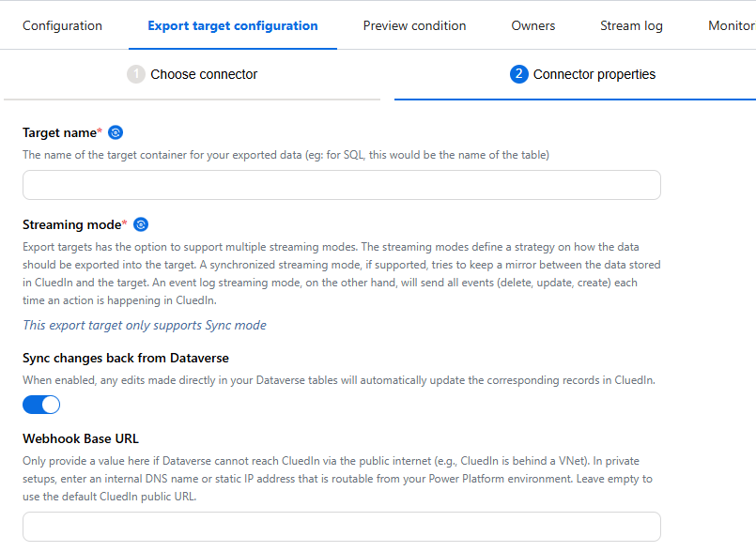The width and height of the screenshot is (756, 552).
Task: Select the Export target configuration tab
Action: tap(232, 25)
